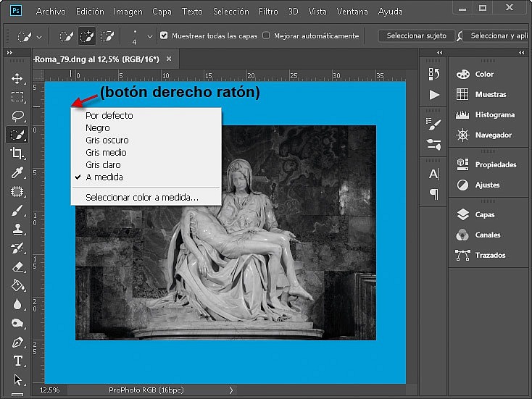Collapse the right panel dock arrows
532x399 pixels.
coord(521,53)
